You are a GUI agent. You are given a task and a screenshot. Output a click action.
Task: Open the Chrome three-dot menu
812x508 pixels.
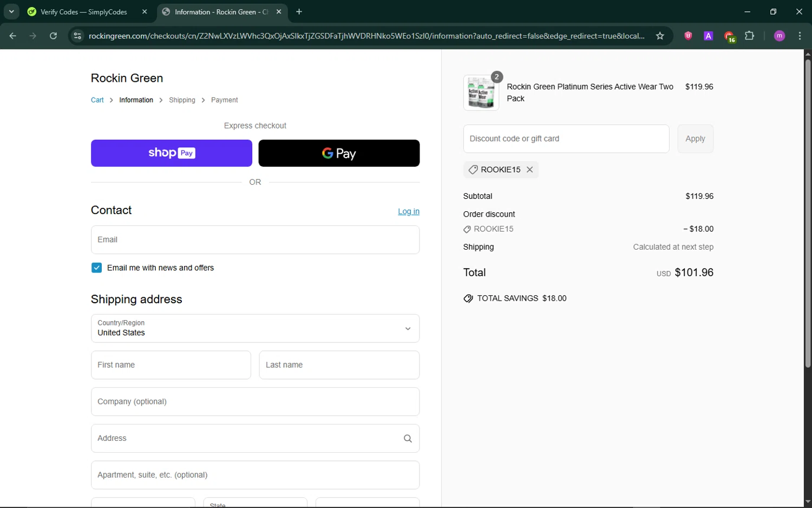(800, 36)
